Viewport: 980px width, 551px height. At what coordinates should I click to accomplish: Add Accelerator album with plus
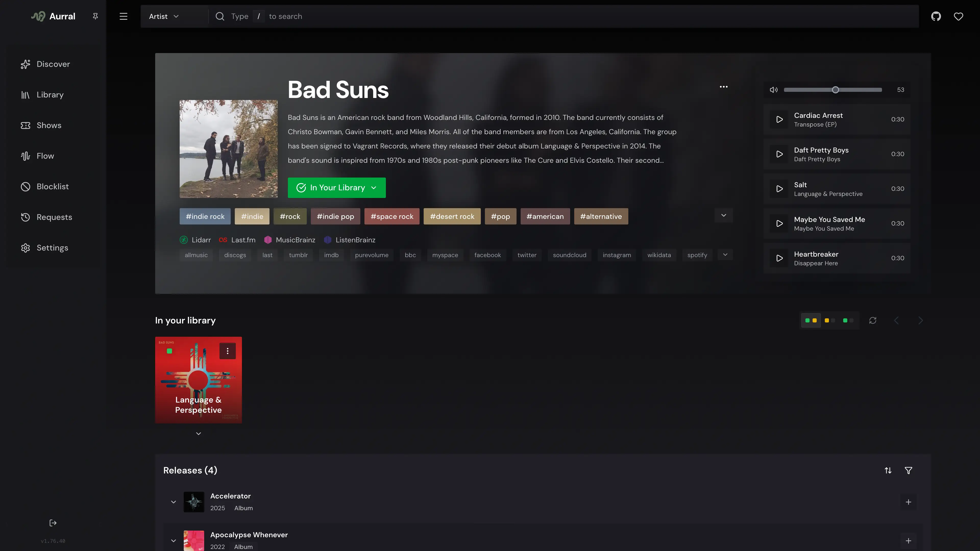coord(909,502)
